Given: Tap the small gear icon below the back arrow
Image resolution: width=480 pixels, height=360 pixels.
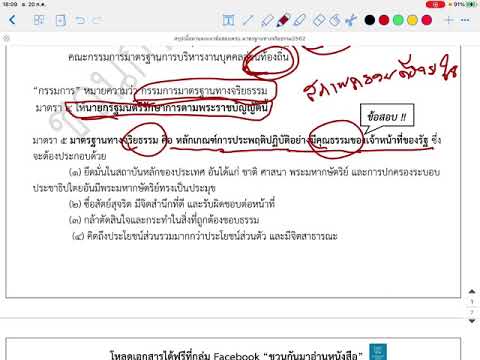Looking at the screenshot, I should pyautogui.click(x=6, y=38).
